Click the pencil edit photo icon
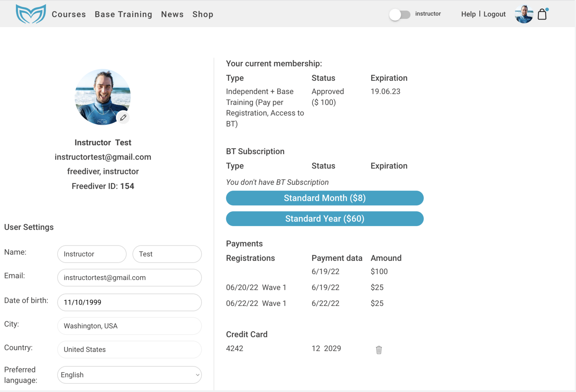The width and height of the screenshot is (576, 392). (x=123, y=118)
